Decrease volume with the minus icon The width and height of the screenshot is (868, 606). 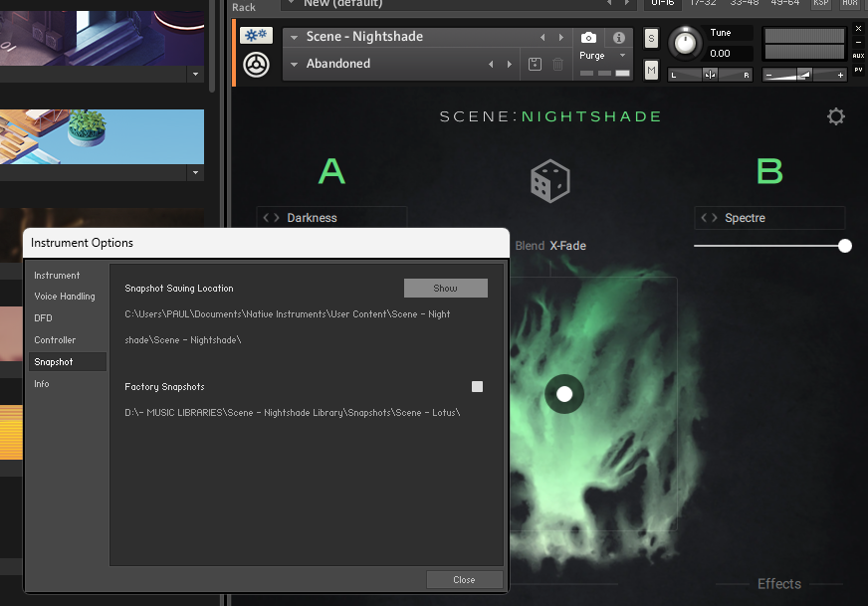(768, 76)
